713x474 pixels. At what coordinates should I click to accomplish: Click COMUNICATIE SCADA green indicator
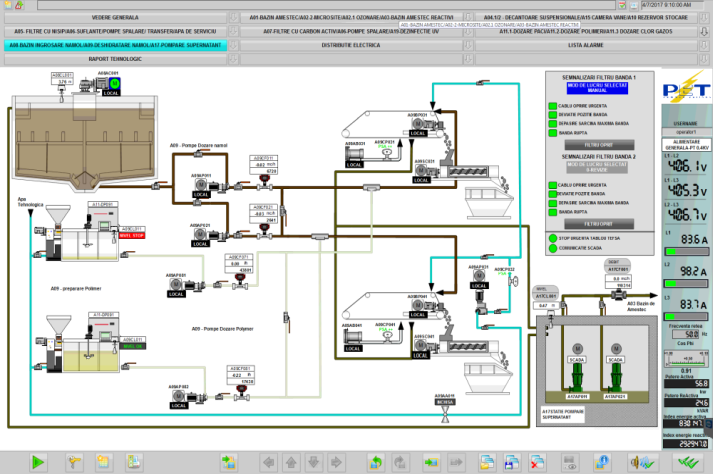point(553,248)
